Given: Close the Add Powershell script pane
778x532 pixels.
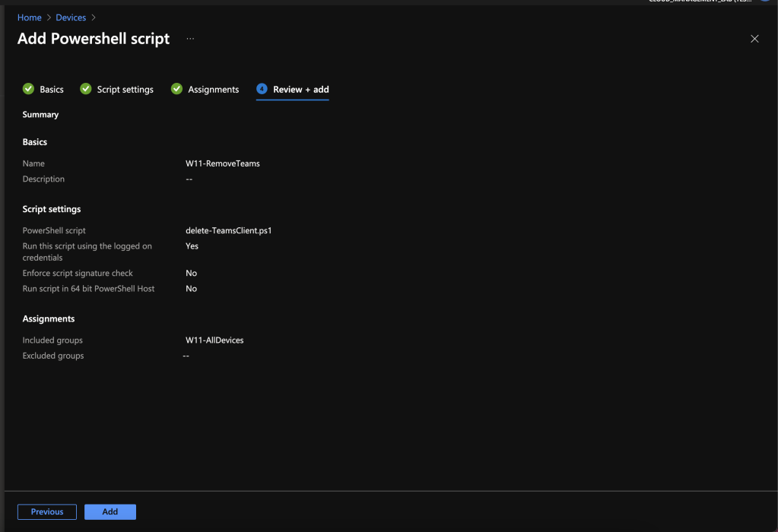Looking at the screenshot, I should (x=754, y=39).
